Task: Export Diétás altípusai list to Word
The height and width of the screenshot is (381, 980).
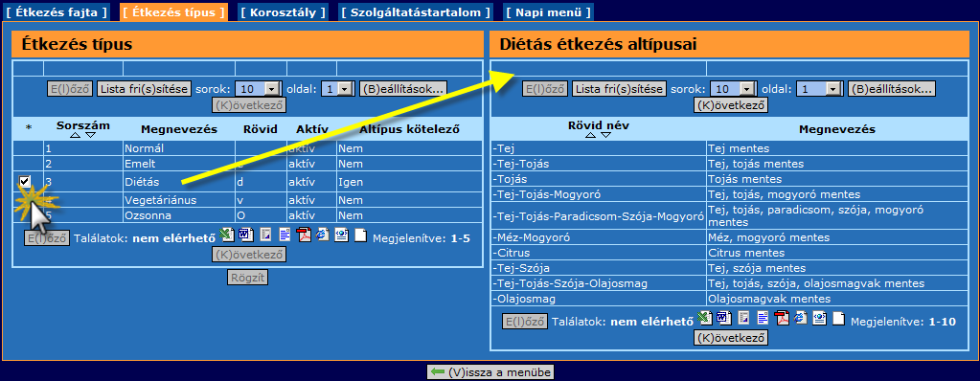Action: click(724, 318)
